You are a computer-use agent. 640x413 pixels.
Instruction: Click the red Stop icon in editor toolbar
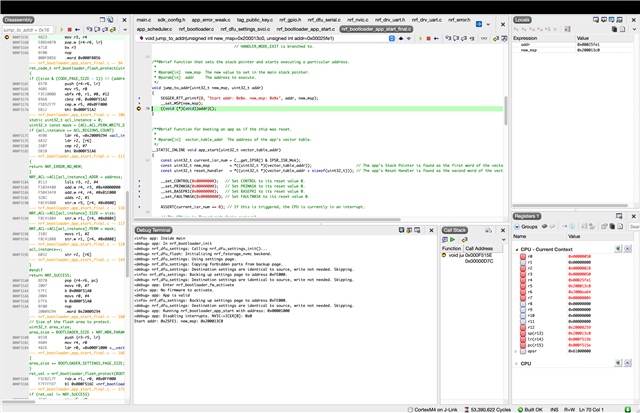428,38
